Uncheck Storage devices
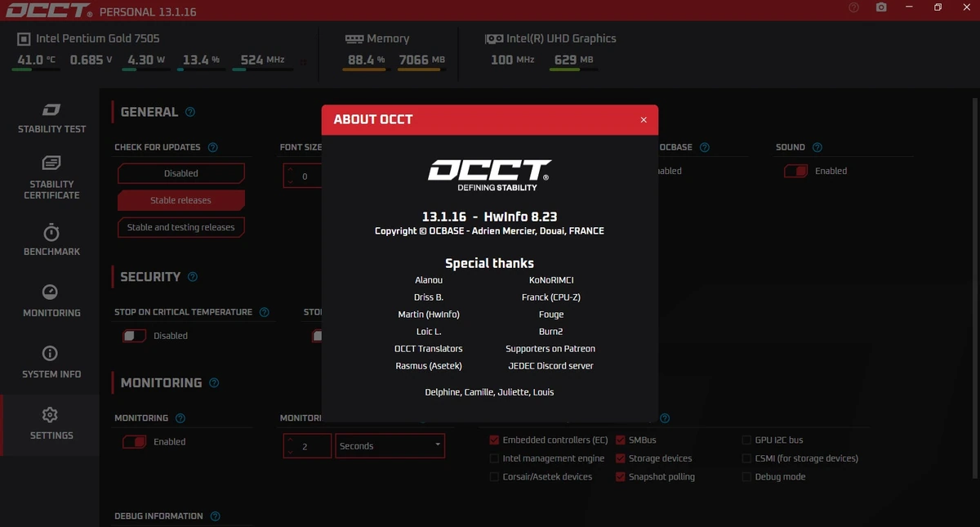This screenshot has height=527, width=980. [621, 459]
